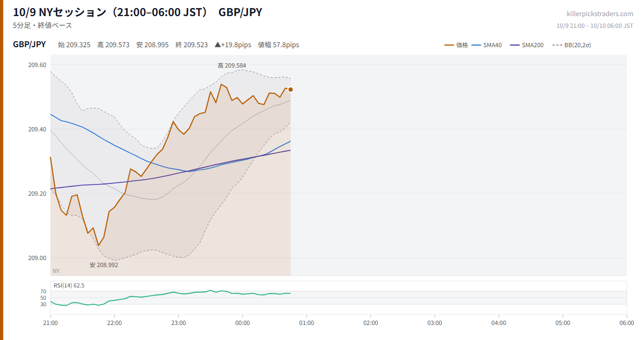Click the 01:00 time axis label

306,323
